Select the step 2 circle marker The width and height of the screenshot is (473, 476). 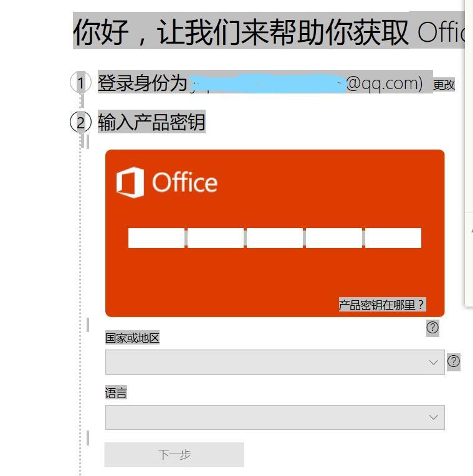tap(81, 121)
